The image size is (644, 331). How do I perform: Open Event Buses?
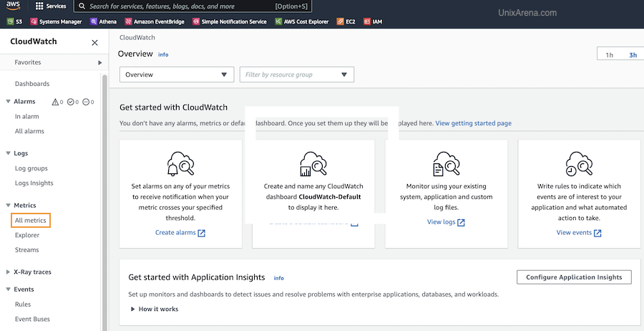coord(32,319)
